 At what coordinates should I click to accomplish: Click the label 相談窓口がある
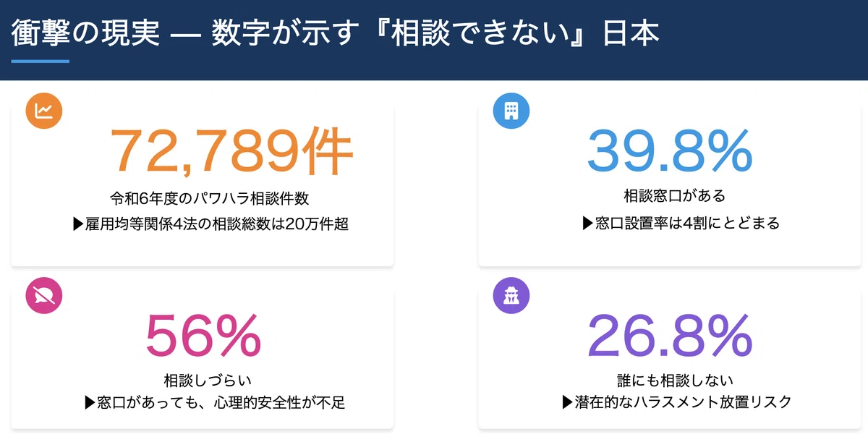pos(674,196)
